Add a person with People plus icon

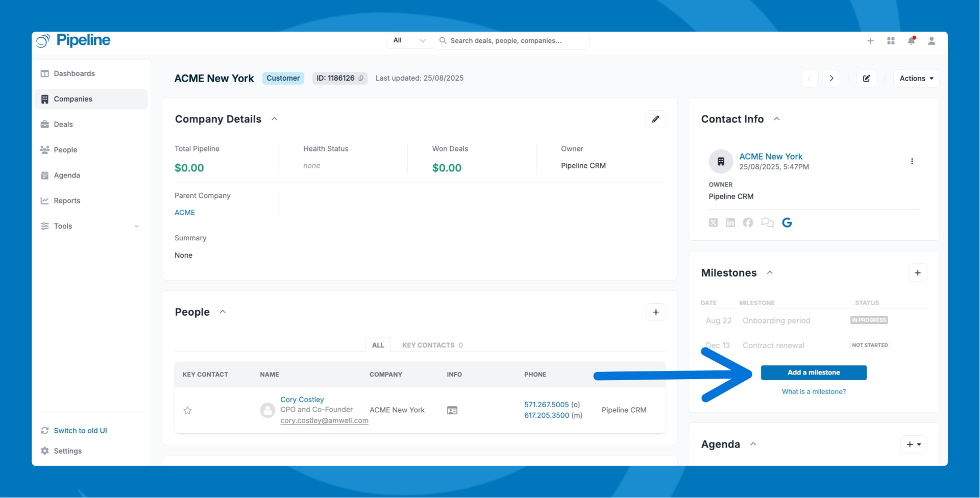656,312
